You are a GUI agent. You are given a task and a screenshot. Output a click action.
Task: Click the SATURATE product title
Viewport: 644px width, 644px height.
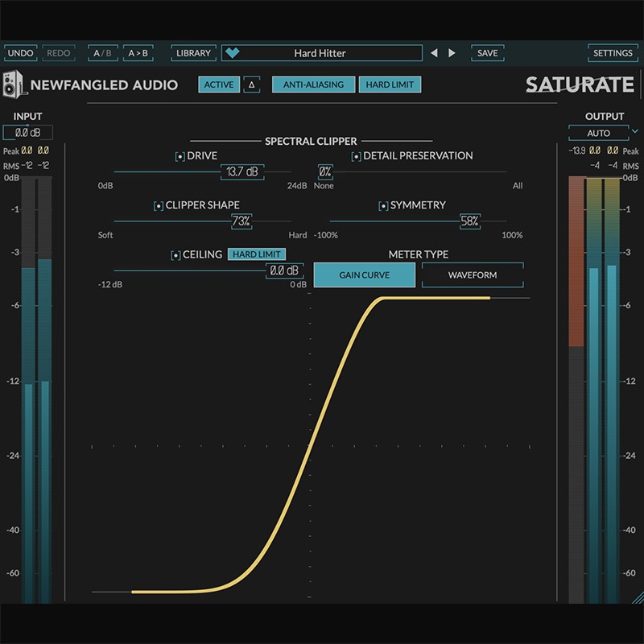(x=580, y=85)
